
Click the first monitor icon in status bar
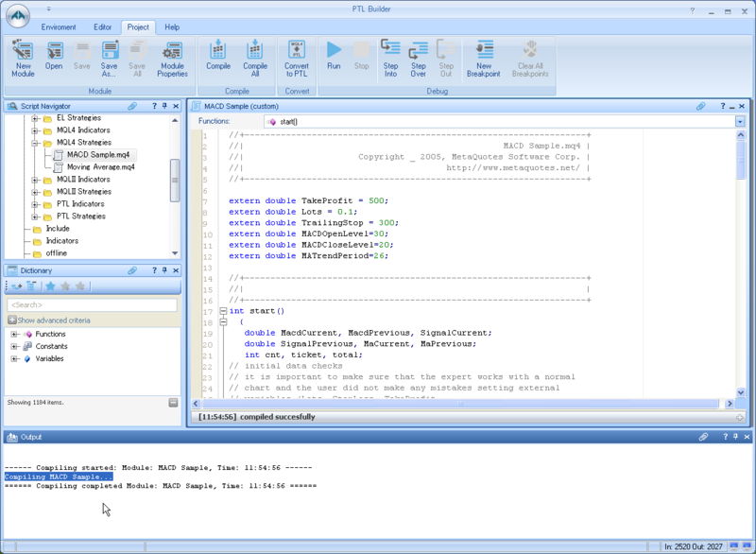[x=734, y=546]
